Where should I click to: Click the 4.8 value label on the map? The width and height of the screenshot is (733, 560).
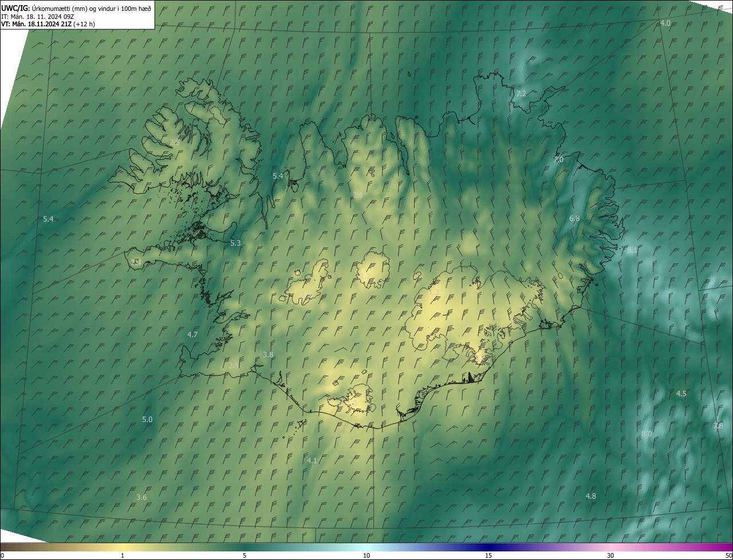click(591, 496)
